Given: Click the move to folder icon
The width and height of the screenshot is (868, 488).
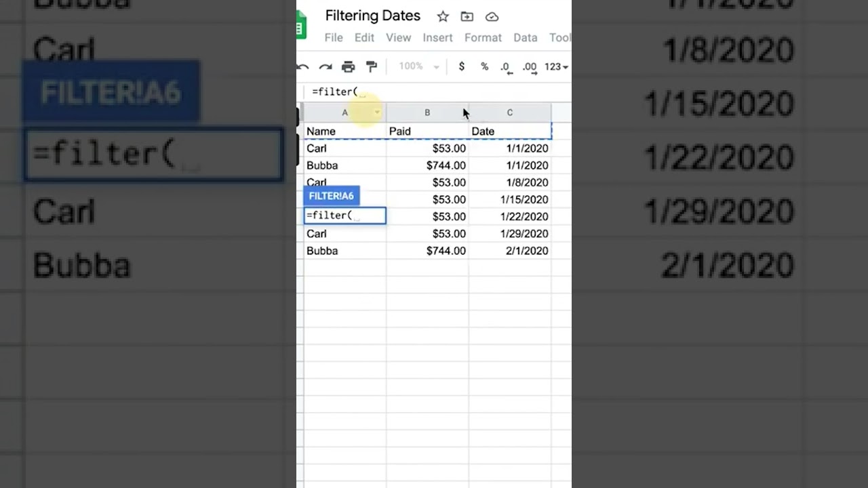Looking at the screenshot, I should pos(467,16).
